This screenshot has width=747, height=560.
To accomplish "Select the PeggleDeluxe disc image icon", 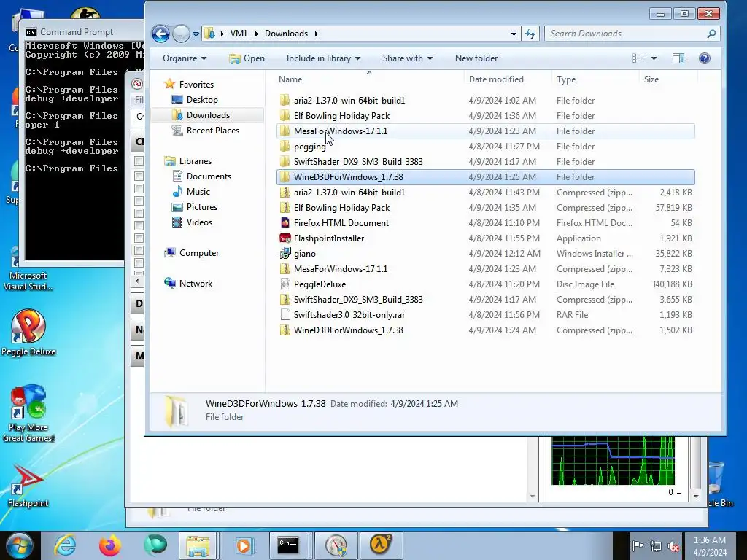I will coord(285,284).
